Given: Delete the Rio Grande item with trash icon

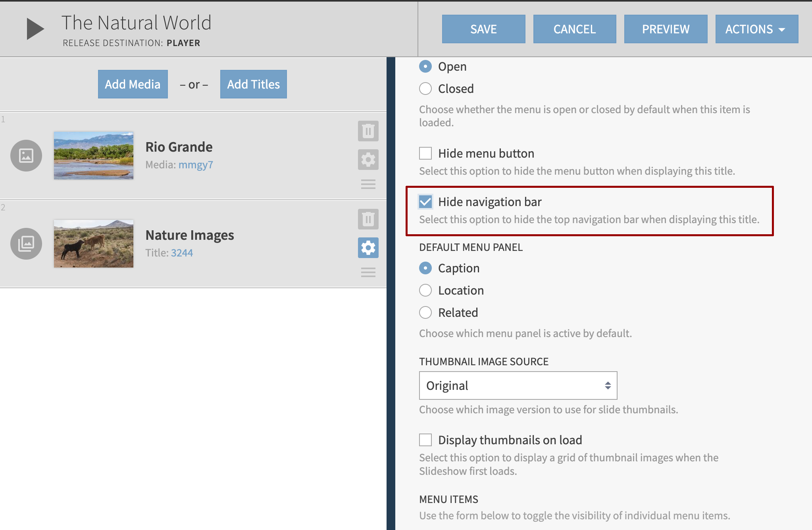Looking at the screenshot, I should point(368,131).
